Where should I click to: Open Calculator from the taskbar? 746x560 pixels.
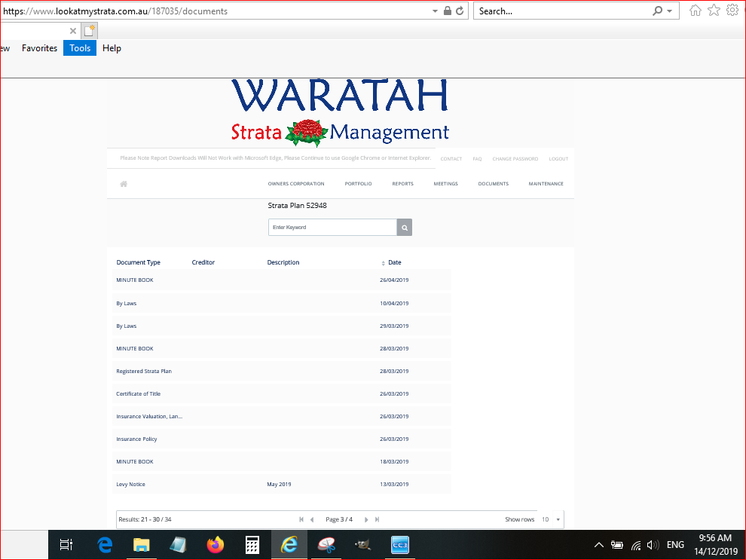point(253,545)
